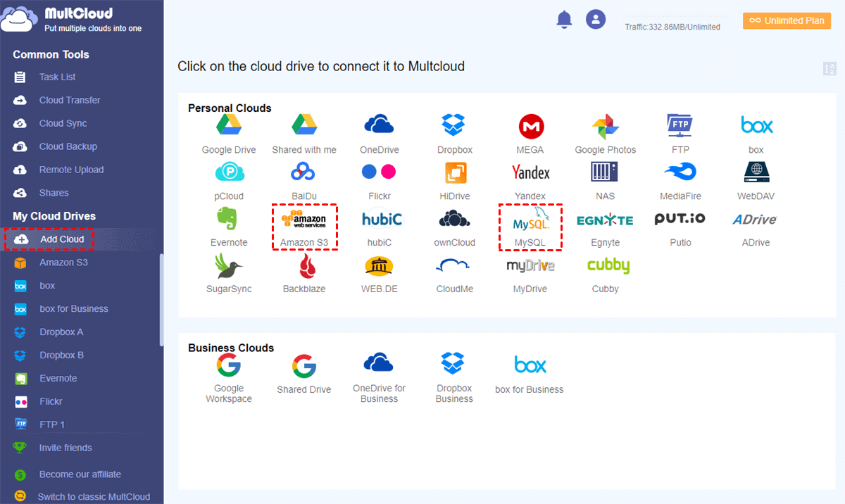Click the MultCloud logo
845x504 pixels.
click(71, 19)
